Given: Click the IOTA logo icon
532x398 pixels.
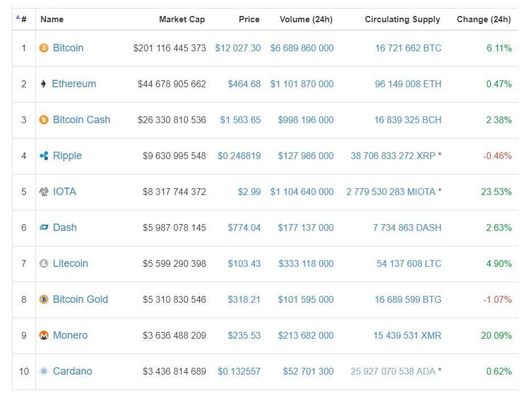Looking at the screenshot, I should point(44,192).
